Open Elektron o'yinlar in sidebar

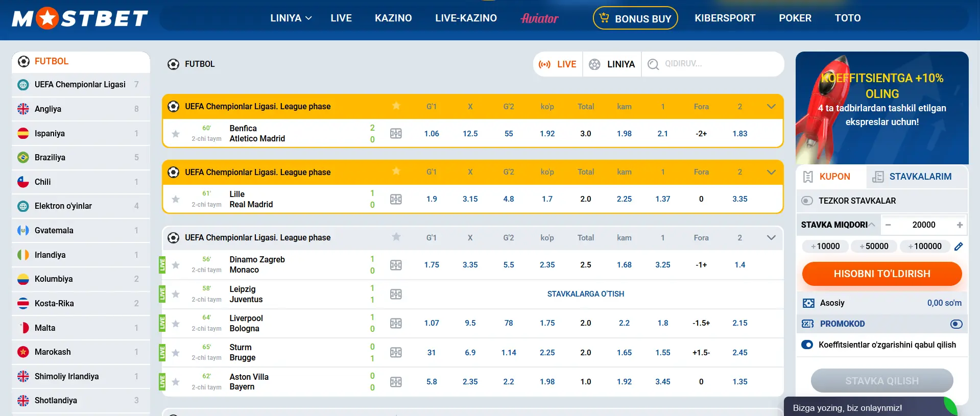(81, 206)
